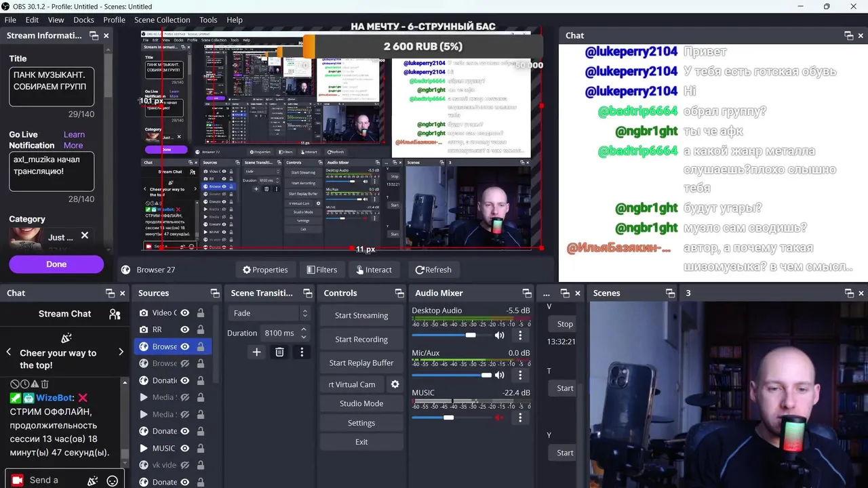Hide the highlighted Browser source
The width and height of the screenshot is (868, 488).
(x=184, y=346)
